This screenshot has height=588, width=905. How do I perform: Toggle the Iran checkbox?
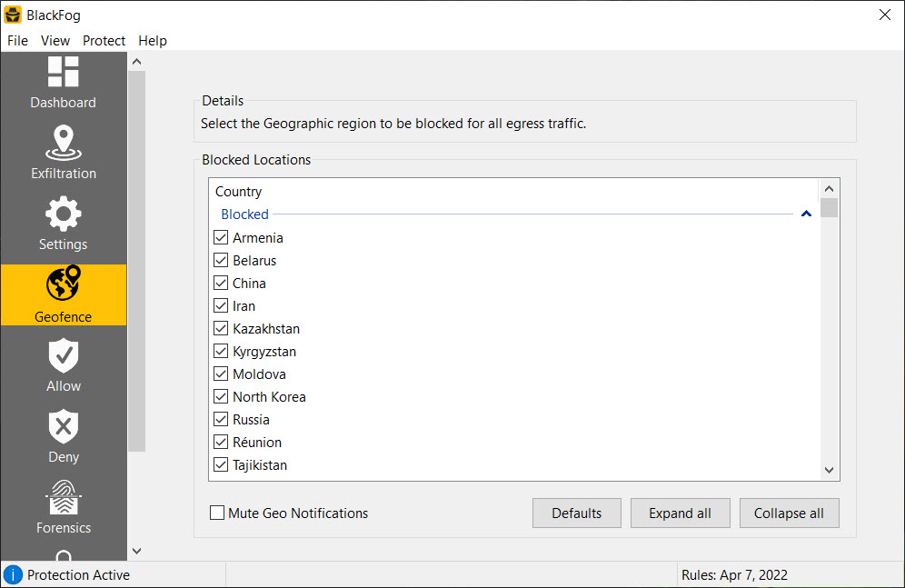[221, 306]
